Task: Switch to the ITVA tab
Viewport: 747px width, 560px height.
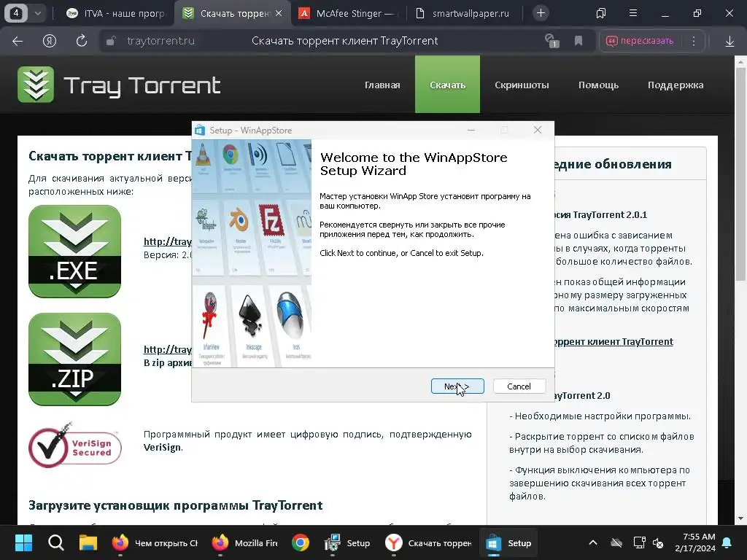Action: (116, 13)
